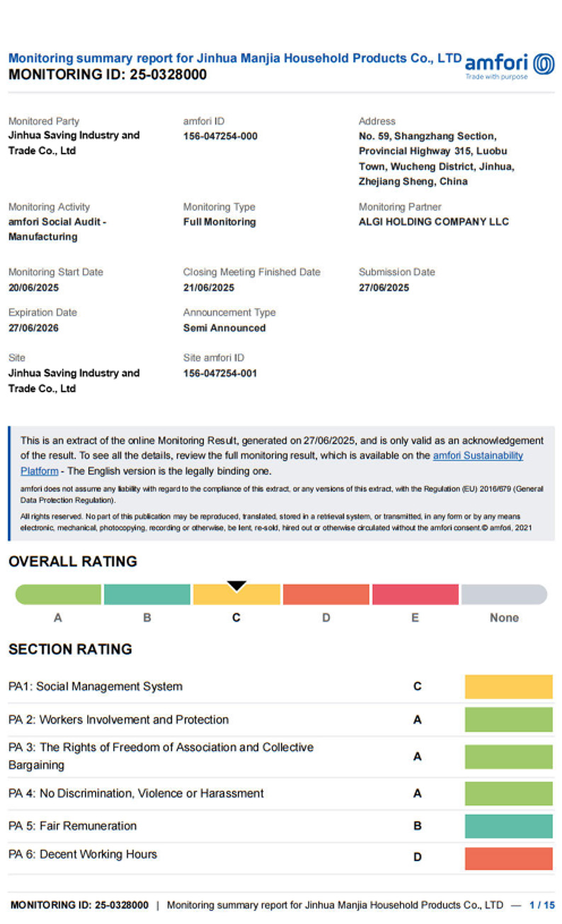Click the D grade letter for PA 6
562x924 pixels.
[x=418, y=857]
